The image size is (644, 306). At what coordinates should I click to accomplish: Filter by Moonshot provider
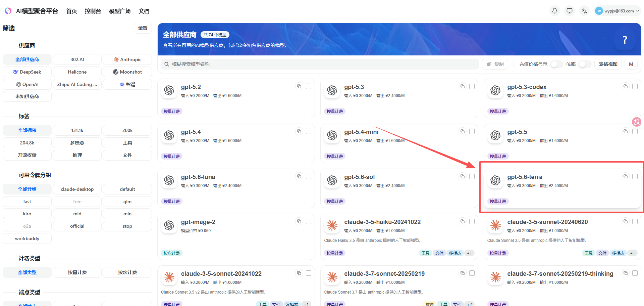point(127,72)
